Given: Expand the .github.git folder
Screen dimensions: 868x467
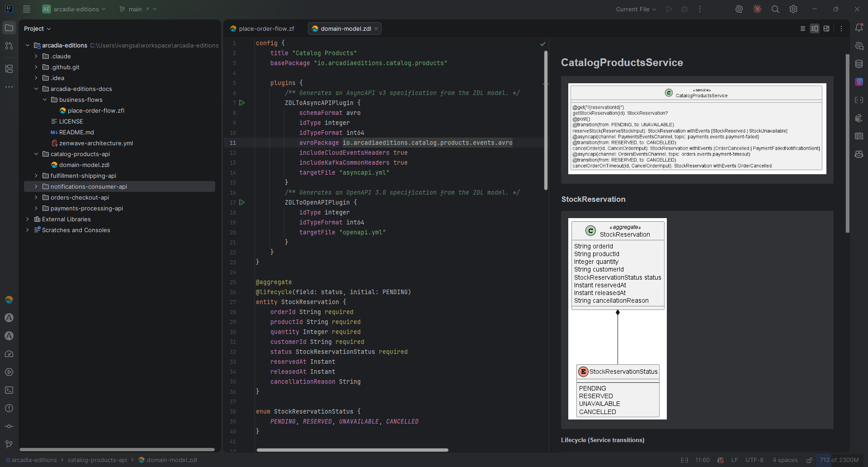Looking at the screenshot, I should 36,67.
